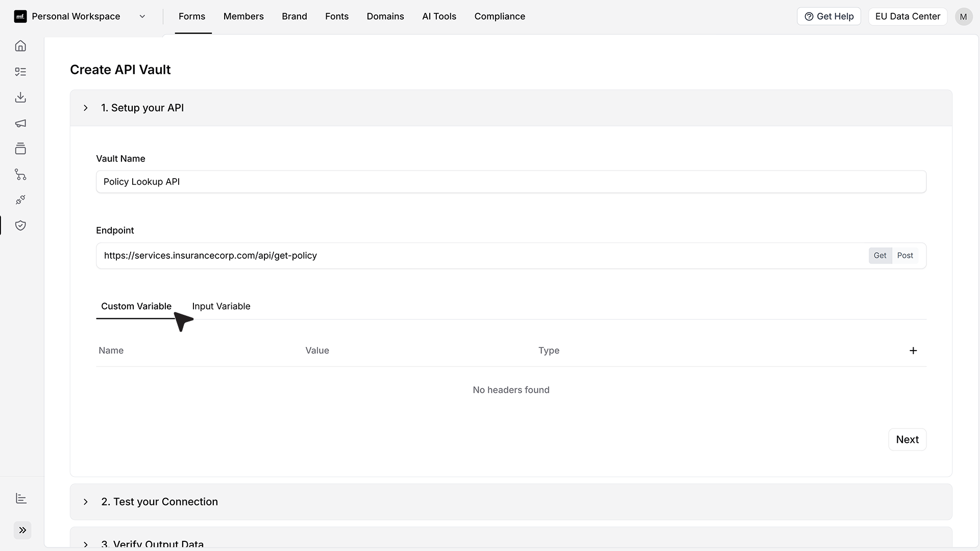The width and height of the screenshot is (980, 551).
Task: Click the Get Help button
Action: tap(829, 16)
